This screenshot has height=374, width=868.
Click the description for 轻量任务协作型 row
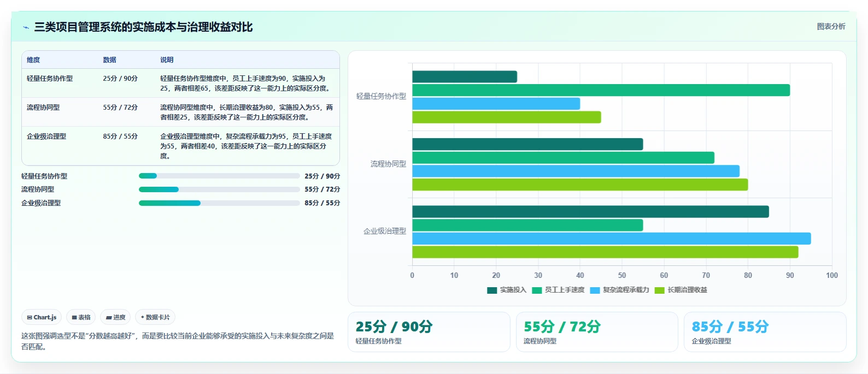(x=245, y=84)
